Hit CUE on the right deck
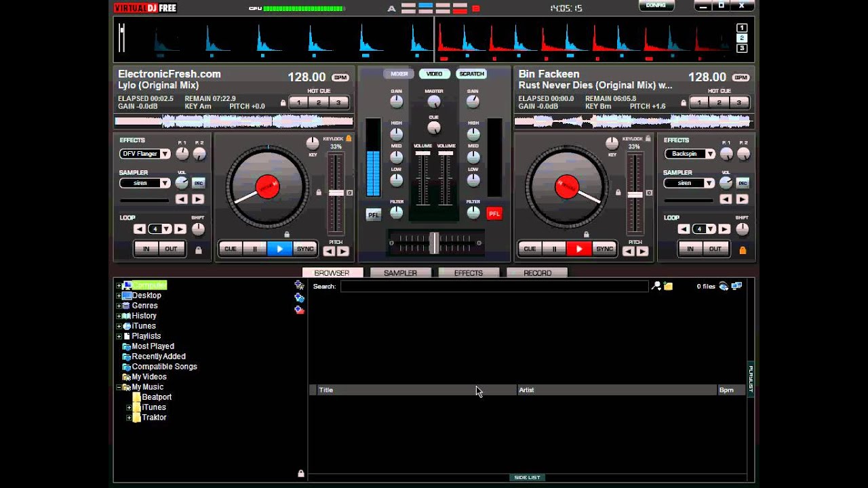Screen dimensions: 868x488 tap(530, 249)
